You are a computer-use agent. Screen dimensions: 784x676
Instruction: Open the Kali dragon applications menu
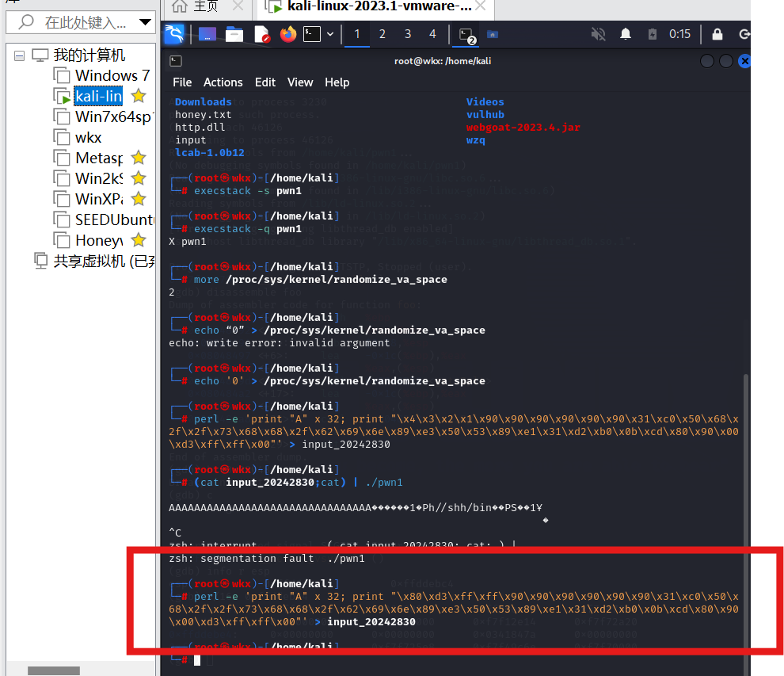[x=174, y=34]
